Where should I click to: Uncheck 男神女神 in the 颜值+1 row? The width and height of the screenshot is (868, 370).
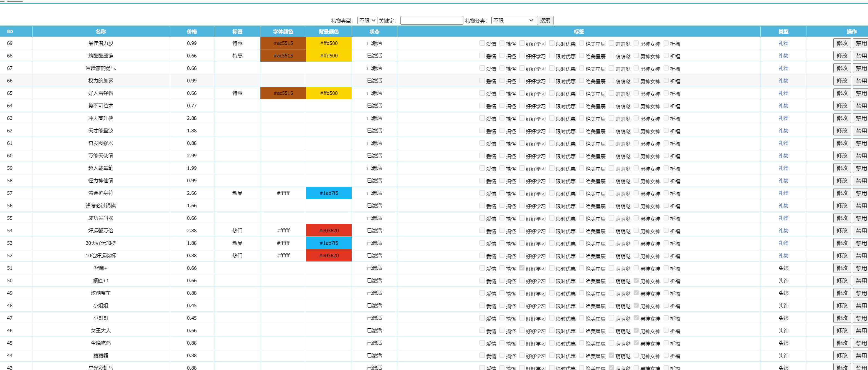636,280
